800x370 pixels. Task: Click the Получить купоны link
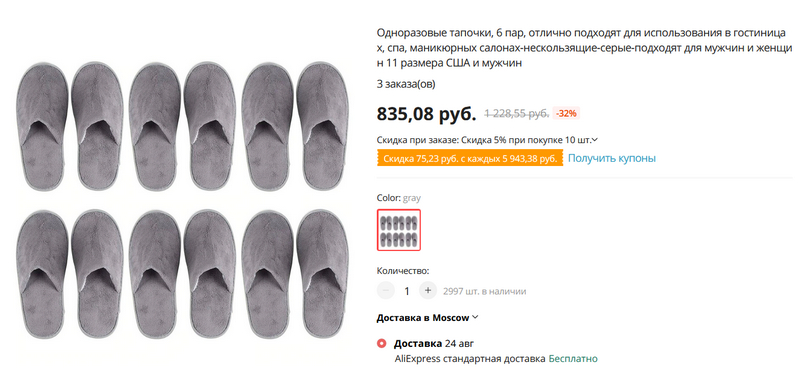click(612, 158)
